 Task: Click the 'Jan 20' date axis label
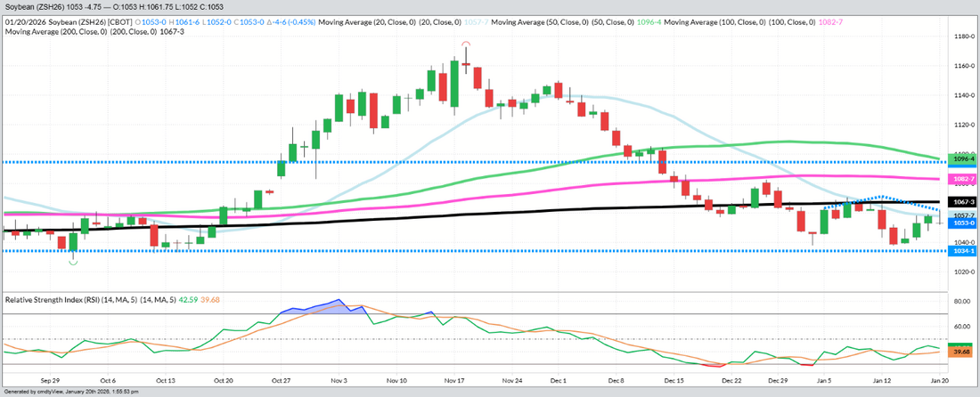point(939,380)
